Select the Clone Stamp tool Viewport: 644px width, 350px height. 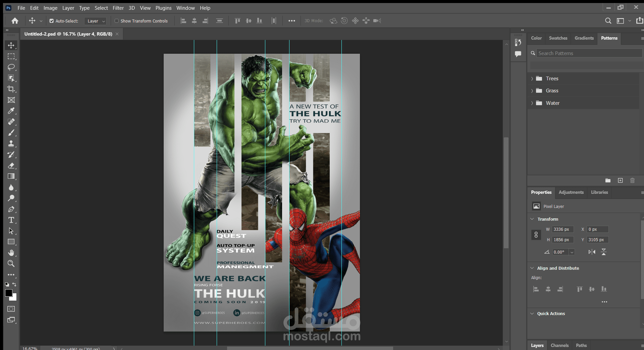pos(11,143)
